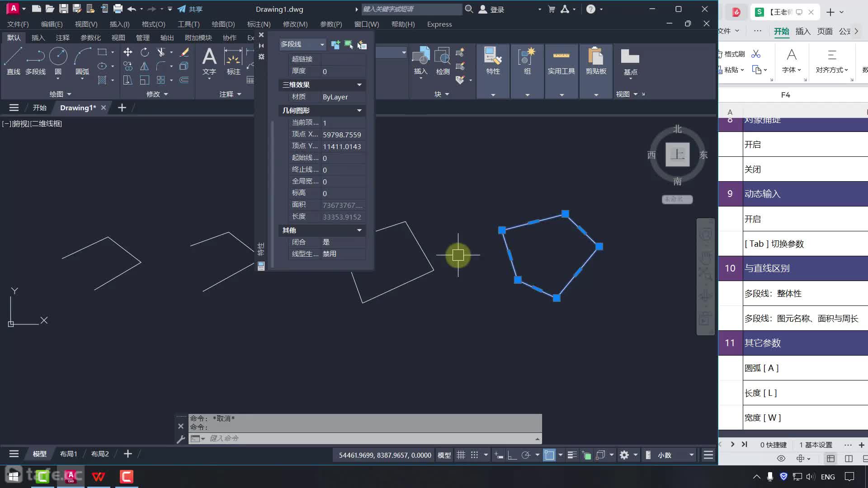The height and width of the screenshot is (488, 868).
Task: Expand the 绘图 panel flyout
Action: pos(61,94)
